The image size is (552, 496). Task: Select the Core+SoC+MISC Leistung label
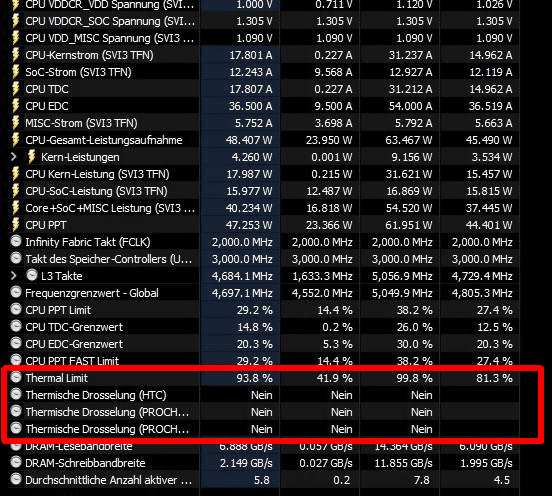click(110, 208)
